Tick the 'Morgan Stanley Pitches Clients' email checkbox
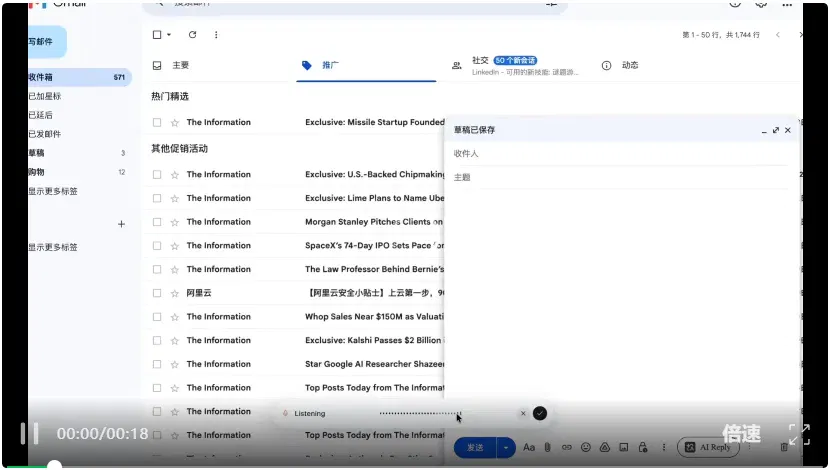830x470 pixels. tap(157, 222)
